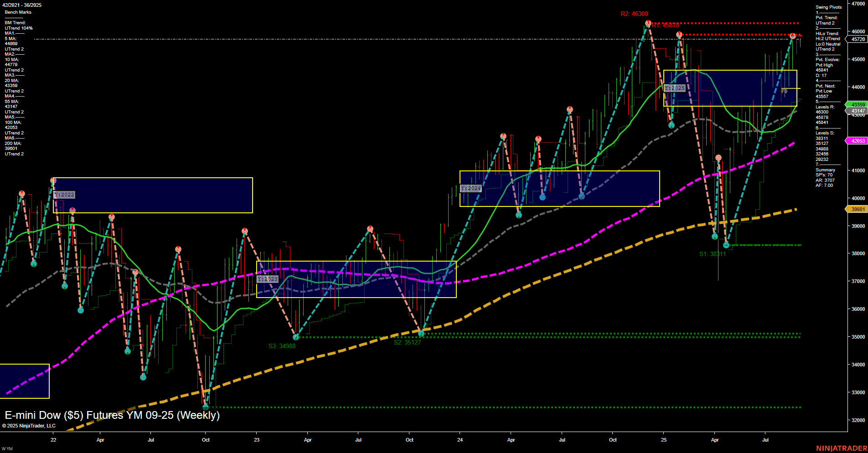The width and height of the screenshot is (868, 453).
Task: Click the 24 year tick on time axis
Action: tap(460, 440)
